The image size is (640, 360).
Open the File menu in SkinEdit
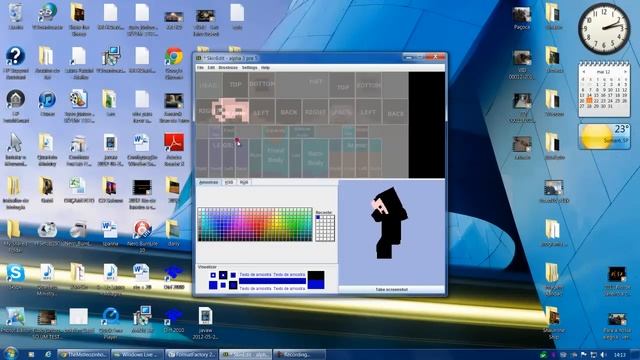pos(200,67)
